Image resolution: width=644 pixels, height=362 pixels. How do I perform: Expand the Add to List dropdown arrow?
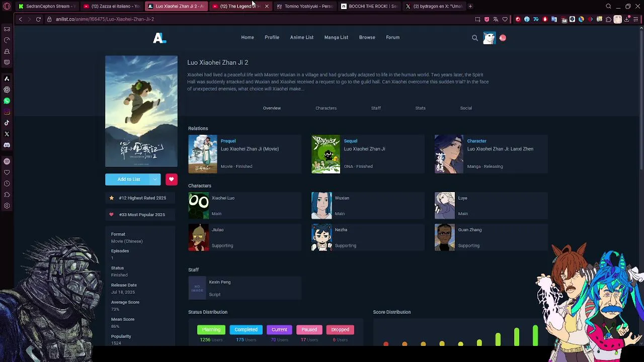(x=154, y=179)
